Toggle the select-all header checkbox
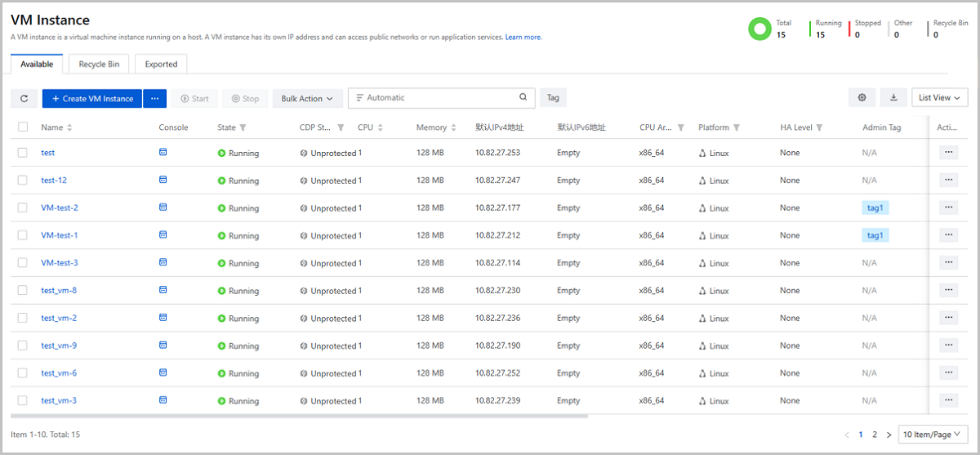This screenshot has height=455, width=980. click(x=23, y=127)
